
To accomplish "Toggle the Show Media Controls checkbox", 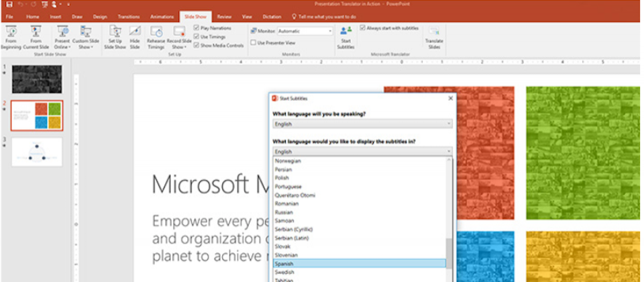I will pyautogui.click(x=197, y=45).
